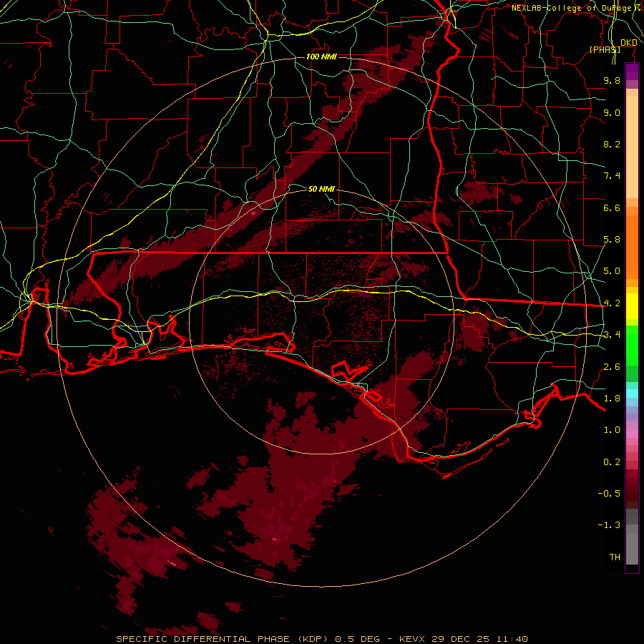Viewport: 644px width, 644px height.
Task: Select the -1.3 value on the color scale
Action: pos(609,525)
